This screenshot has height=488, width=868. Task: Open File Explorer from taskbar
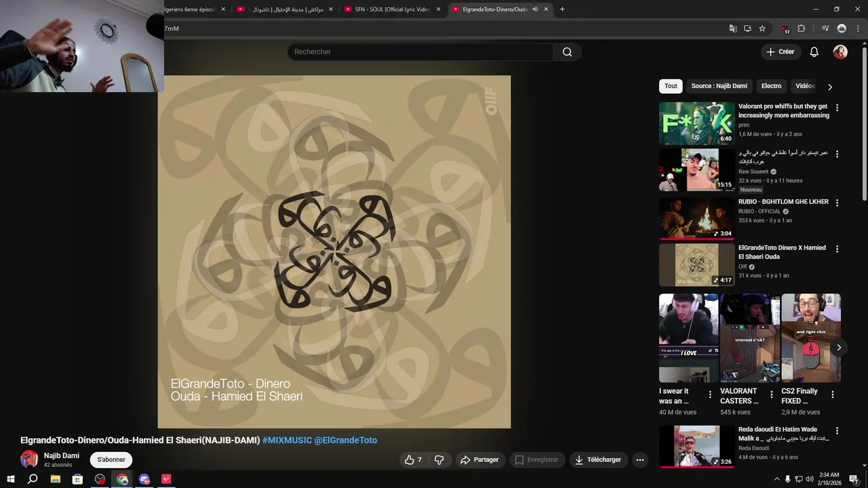click(x=56, y=479)
